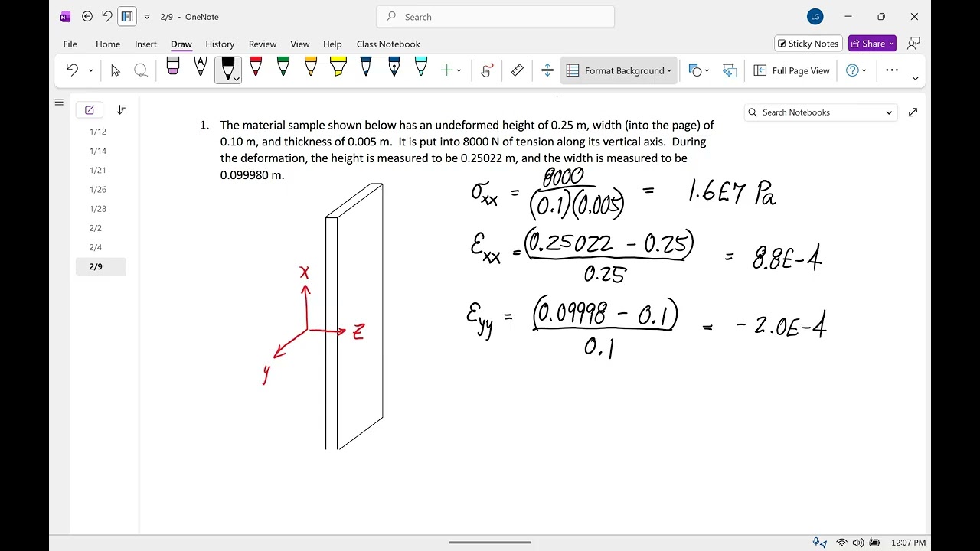This screenshot has width=980, height=551.
Task: Toggle the Ruler tool
Action: 518,70
